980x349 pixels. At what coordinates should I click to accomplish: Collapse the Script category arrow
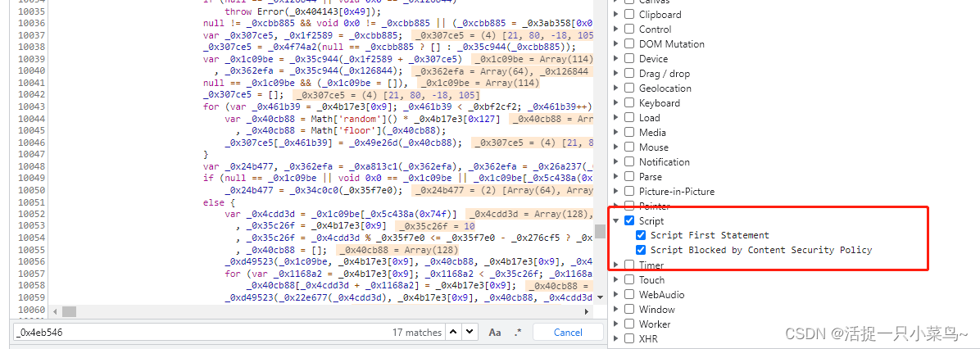coord(616,221)
